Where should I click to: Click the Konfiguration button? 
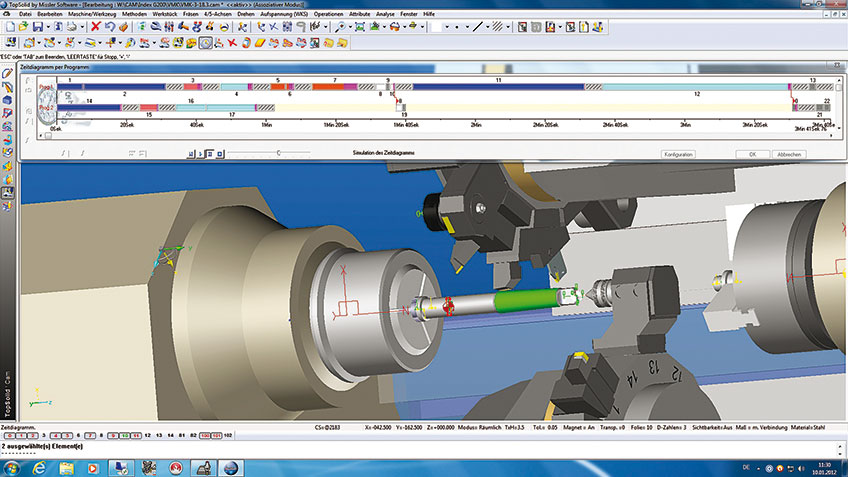(x=677, y=154)
